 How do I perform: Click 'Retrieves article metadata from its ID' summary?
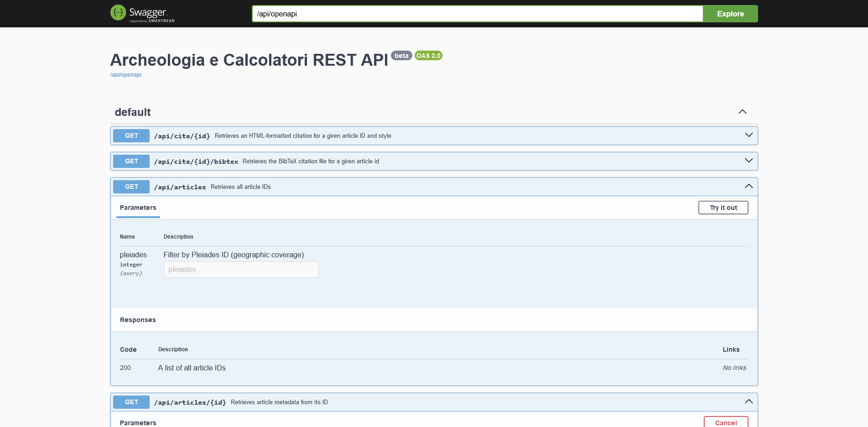click(279, 402)
